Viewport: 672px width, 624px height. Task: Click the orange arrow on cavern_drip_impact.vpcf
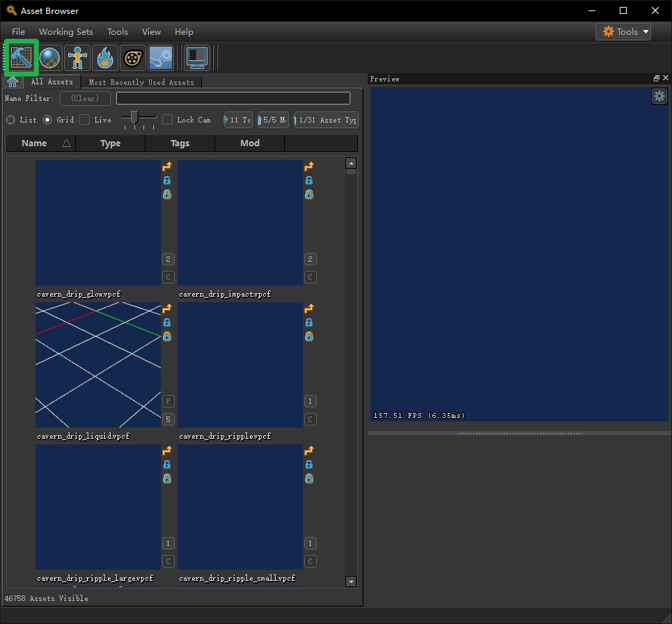coord(309,166)
